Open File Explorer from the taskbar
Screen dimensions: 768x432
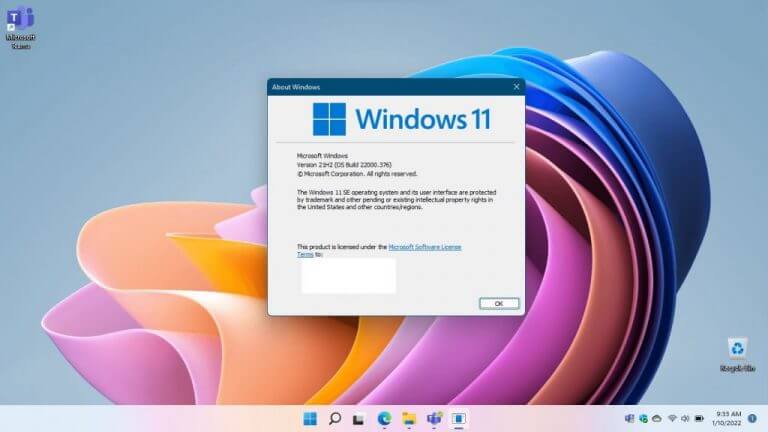click(x=409, y=419)
